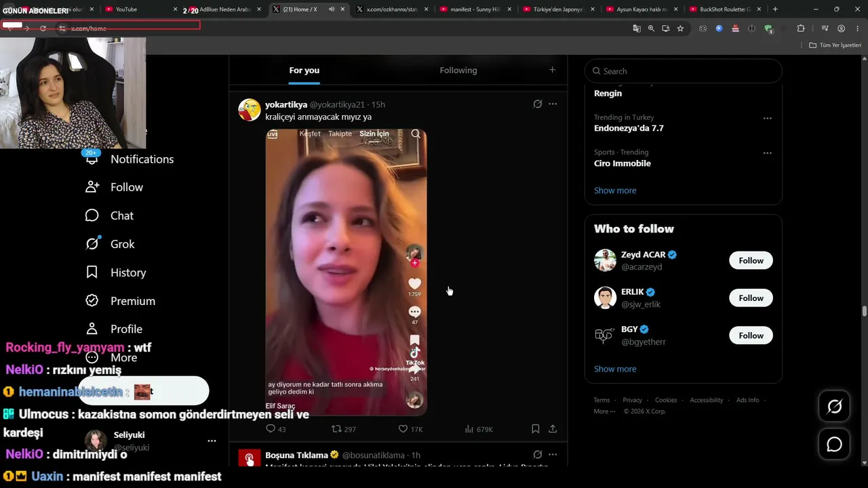This screenshot has width=868, height=488.
Task: Follow BGY
Action: click(751, 335)
